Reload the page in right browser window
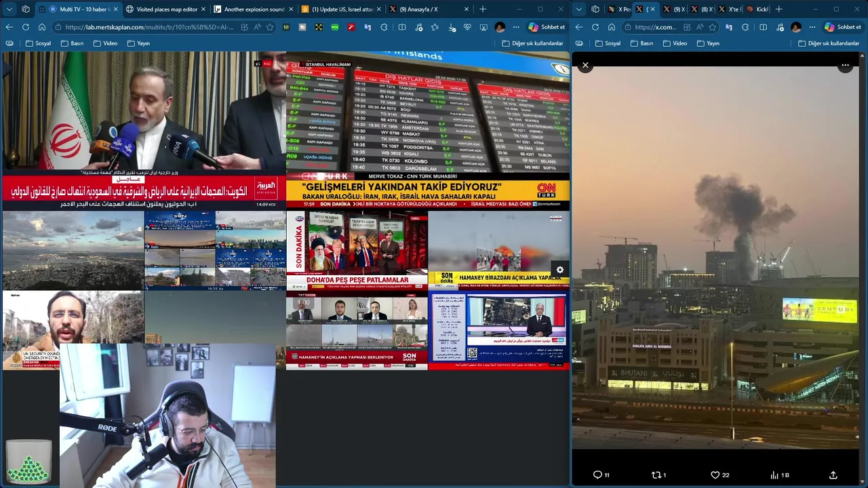 595,27
